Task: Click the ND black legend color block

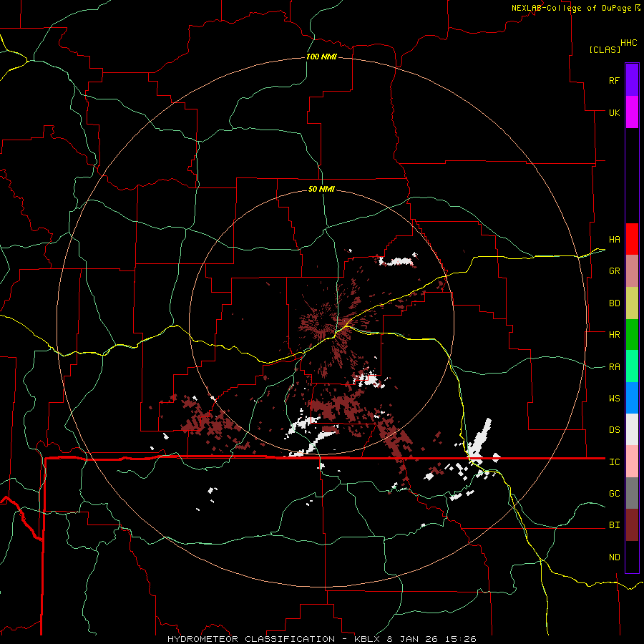Action: tap(632, 557)
